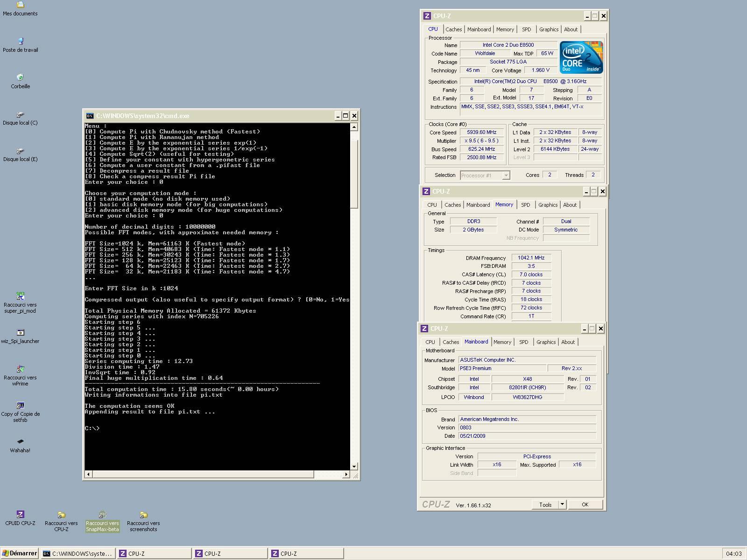Viewport: 747px width, 560px height.
Task: Open Poste de travail desktop icon
Action: click(x=20, y=45)
